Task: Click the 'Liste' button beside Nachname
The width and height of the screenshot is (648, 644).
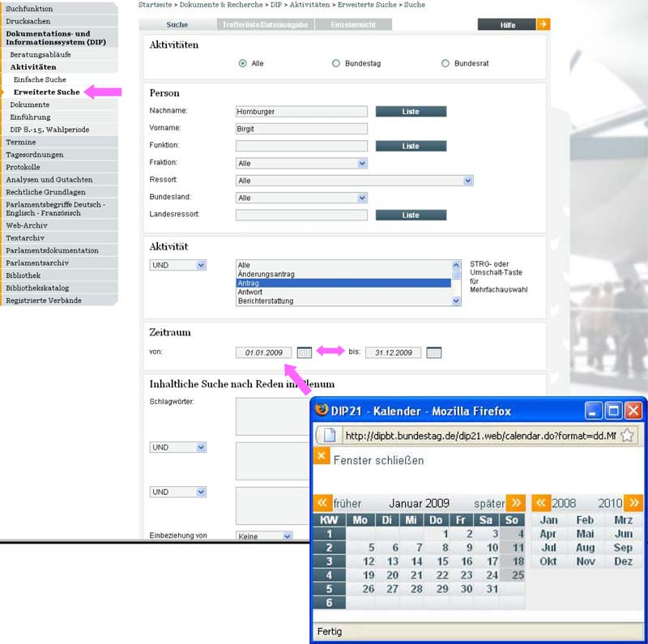Action: pos(411,112)
